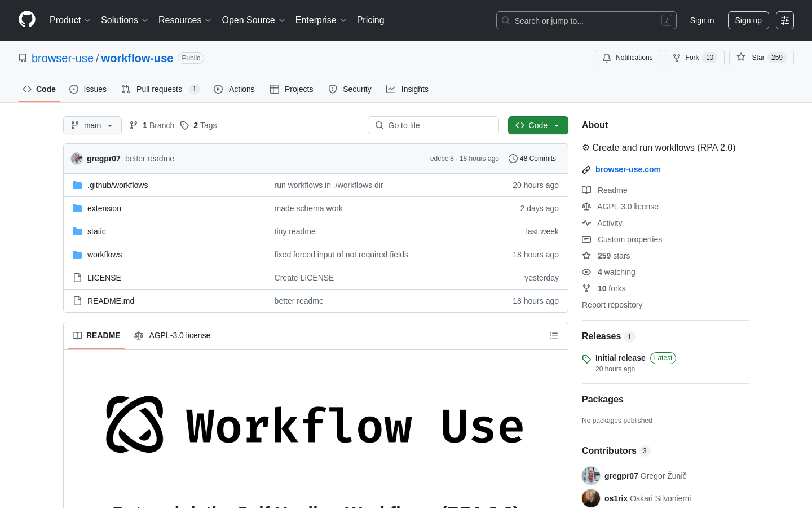Click the Packages heading
The width and height of the screenshot is (812, 508).
click(x=602, y=399)
